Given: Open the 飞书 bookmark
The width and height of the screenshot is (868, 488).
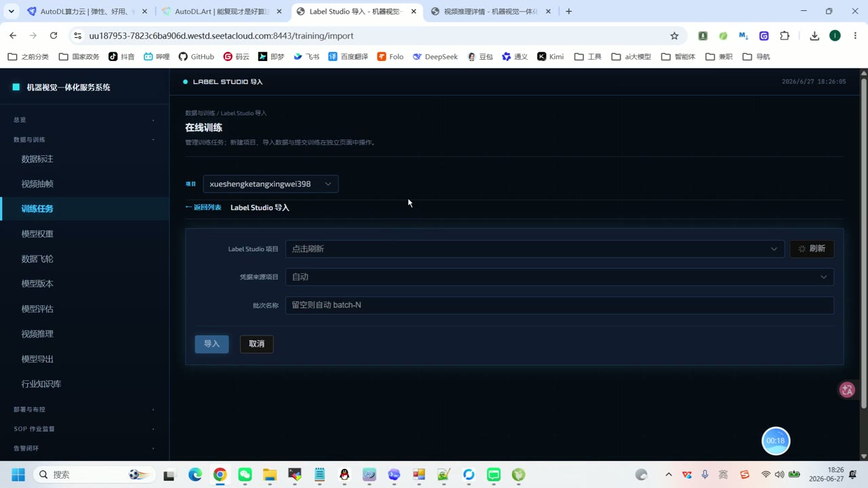Looking at the screenshot, I should 306,57.
